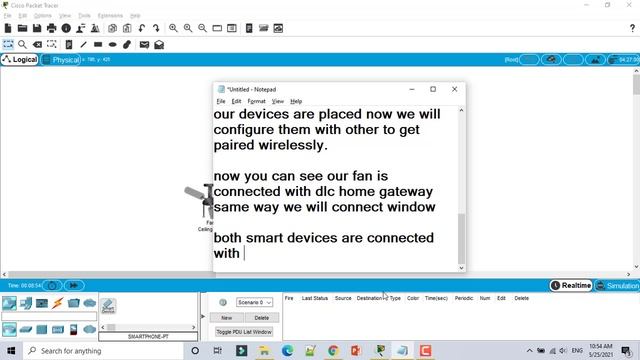
Task: Click workspace horizontal scrollbar thumb
Action: pyautogui.click(x=112, y=274)
